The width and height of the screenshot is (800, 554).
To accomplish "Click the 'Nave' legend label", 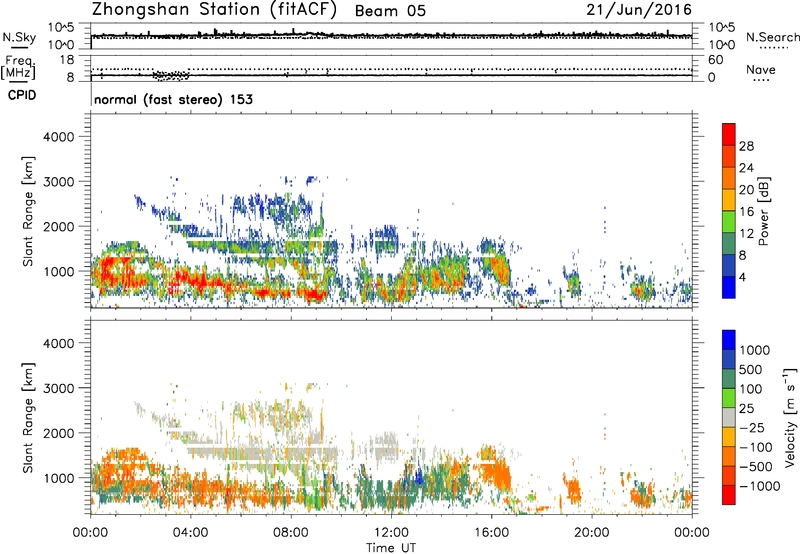I will (761, 70).
